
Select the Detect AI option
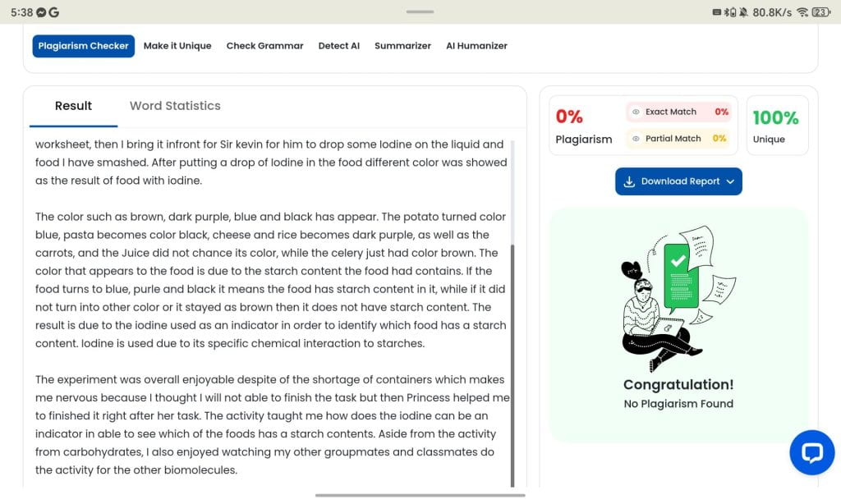click(338, 46)
